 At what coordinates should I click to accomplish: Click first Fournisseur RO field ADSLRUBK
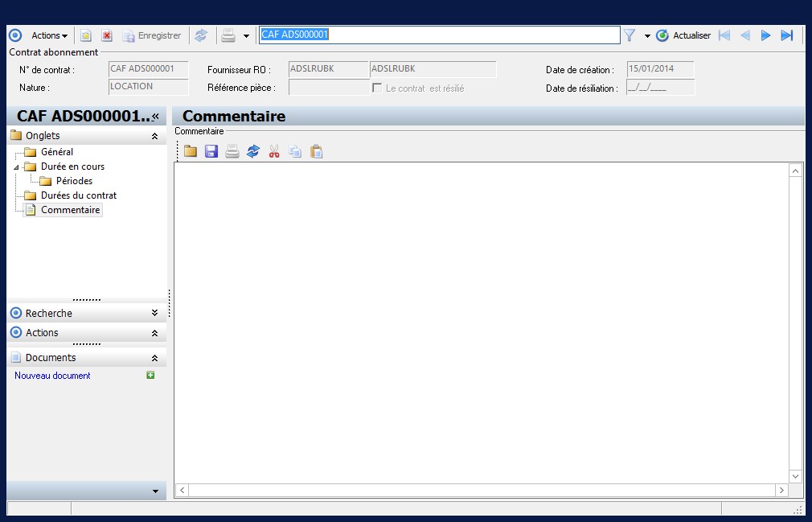tap(328, 69)
